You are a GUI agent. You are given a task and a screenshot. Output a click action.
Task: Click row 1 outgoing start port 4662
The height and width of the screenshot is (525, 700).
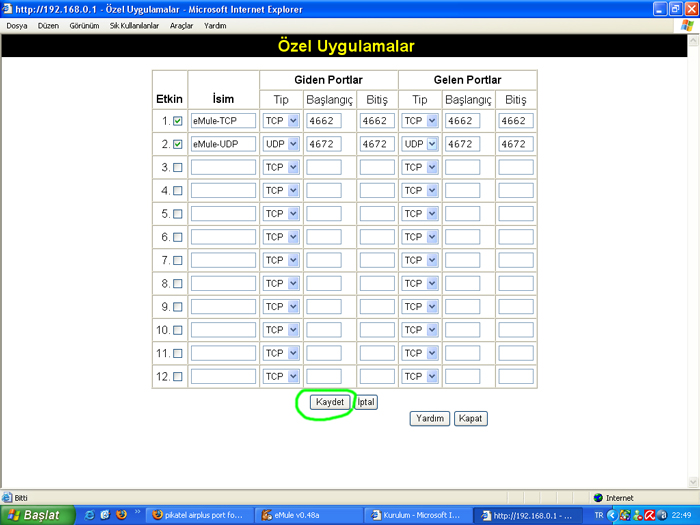point(324,121)
